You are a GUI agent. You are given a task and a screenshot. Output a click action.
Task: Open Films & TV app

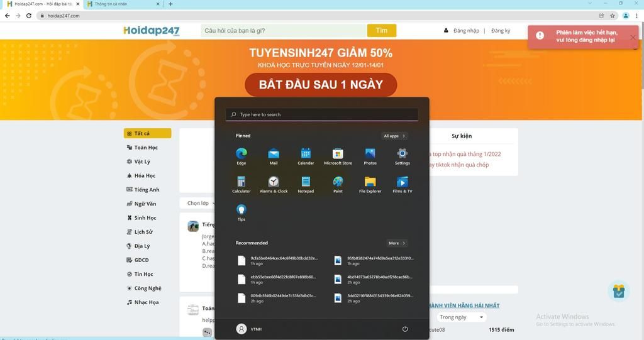pyautogui.click(x=402, y=184)
